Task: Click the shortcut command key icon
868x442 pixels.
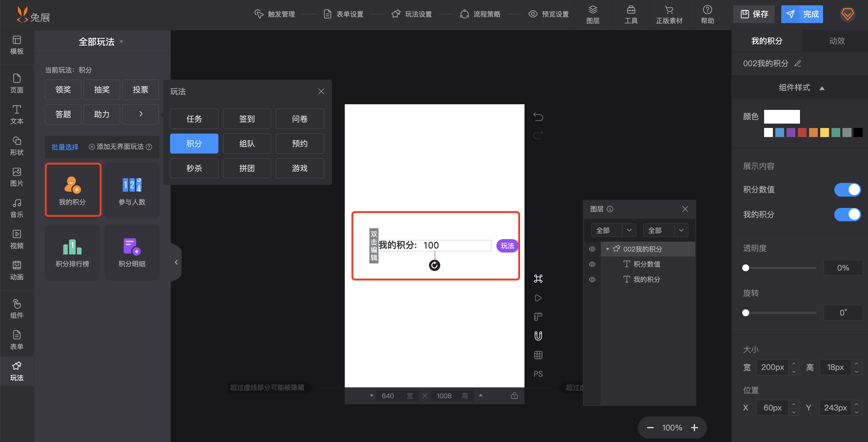Action: point(538,278)
